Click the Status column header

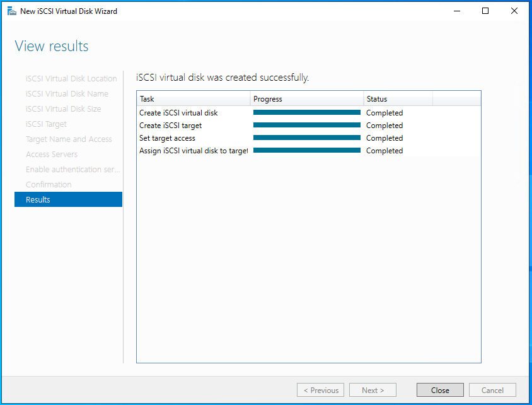point(397,99)
